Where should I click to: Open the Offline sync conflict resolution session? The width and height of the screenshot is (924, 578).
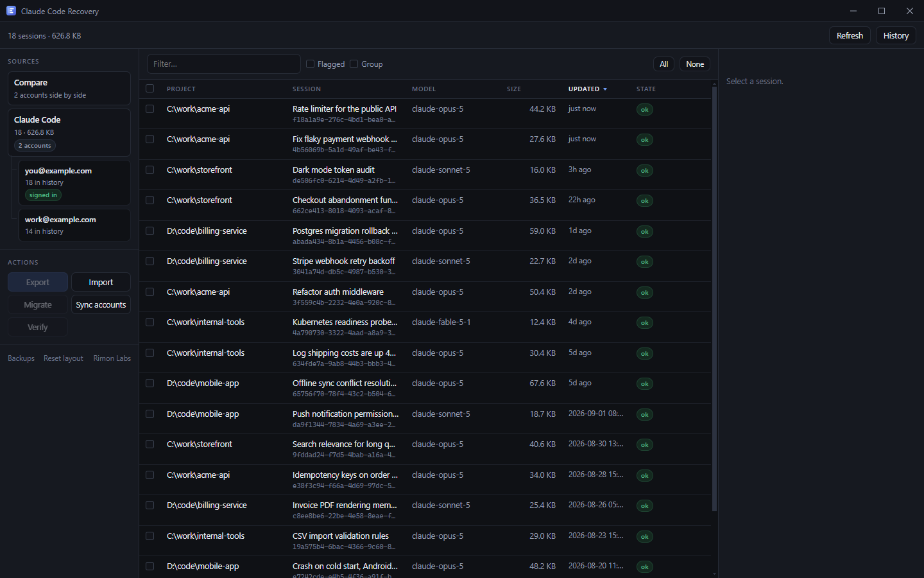345,383
